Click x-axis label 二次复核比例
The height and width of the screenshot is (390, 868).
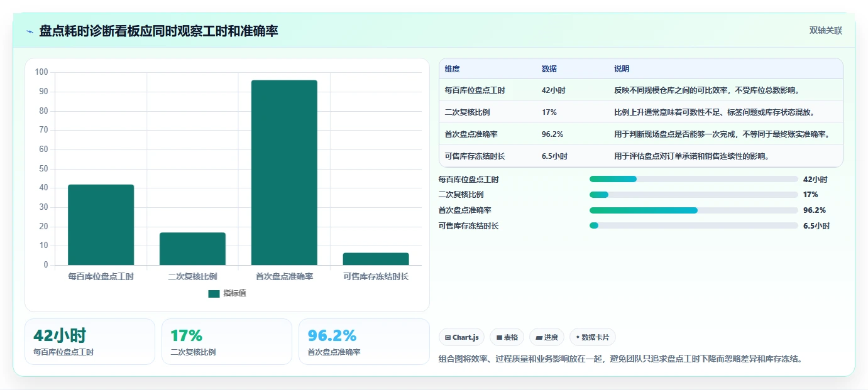click(x=192, y=276)
